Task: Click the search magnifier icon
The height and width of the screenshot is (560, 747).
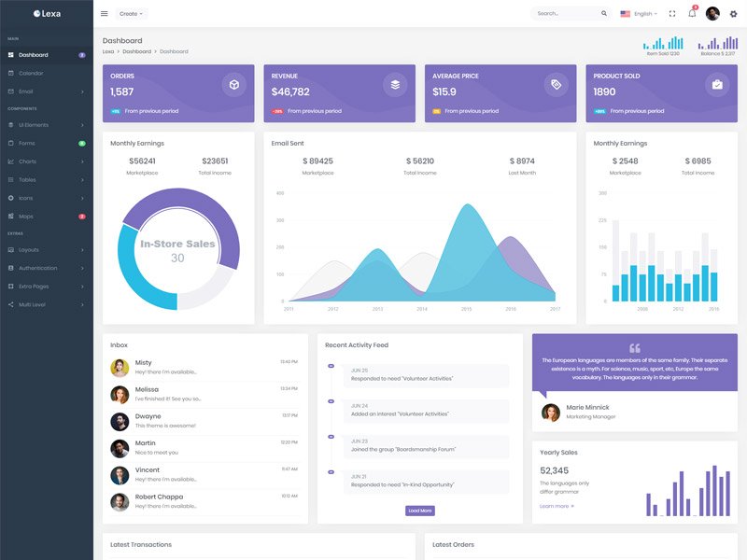Action: [604, 14]
